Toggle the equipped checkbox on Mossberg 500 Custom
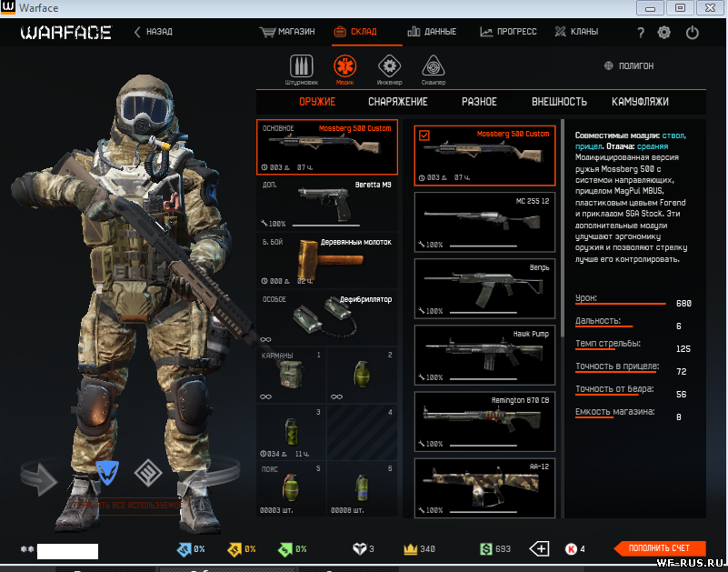 tap(424, 135)
